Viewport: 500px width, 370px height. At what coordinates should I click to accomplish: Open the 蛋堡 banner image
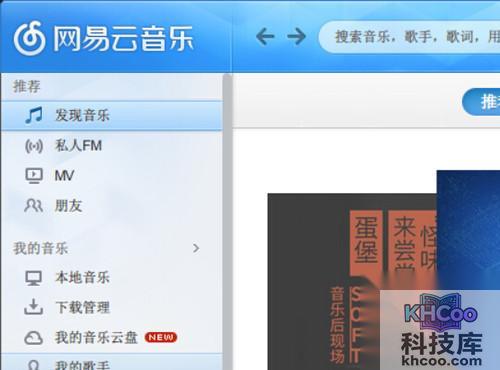[x=352, y=282]
